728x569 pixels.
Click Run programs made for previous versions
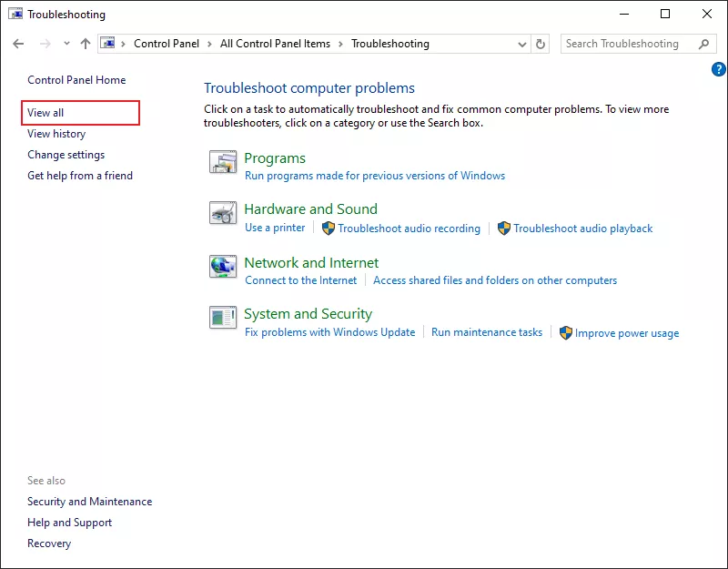pos(375,176)
